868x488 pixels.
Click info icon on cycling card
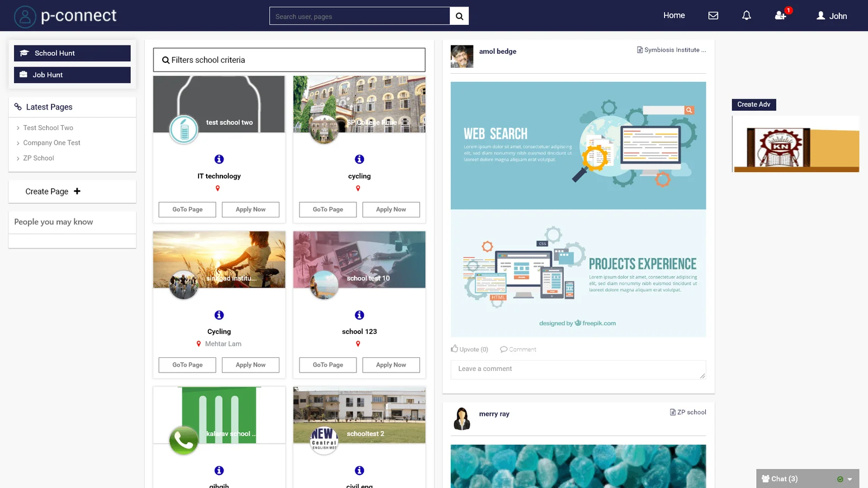[x=359, y=159]
